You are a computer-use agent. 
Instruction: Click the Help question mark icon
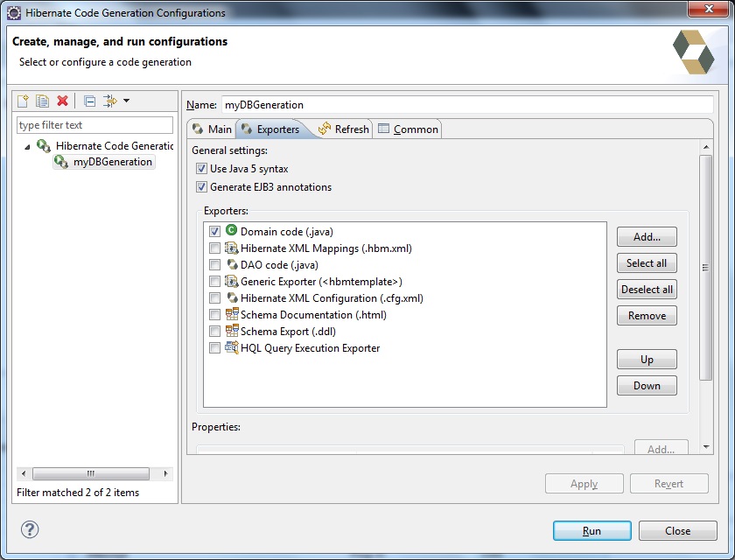[x=30, y=530]
